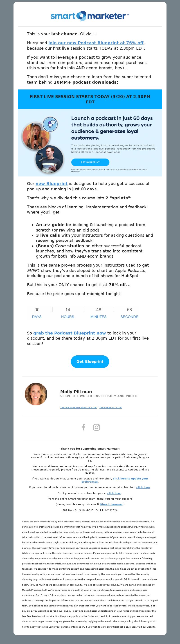Image resolution: width=180 pixels, height=644 pixels.
Task: Click the improve-experience feedback 'click here' link
Action: [143, 487]
